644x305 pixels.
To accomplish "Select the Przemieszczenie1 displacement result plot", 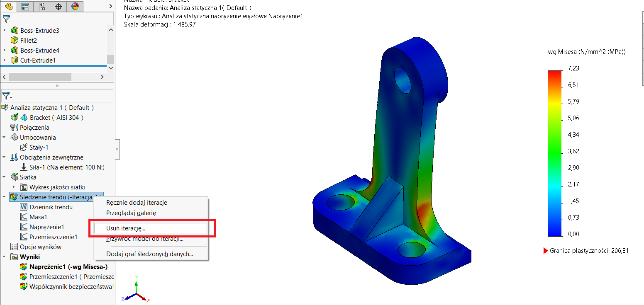I will coord(71,277).
